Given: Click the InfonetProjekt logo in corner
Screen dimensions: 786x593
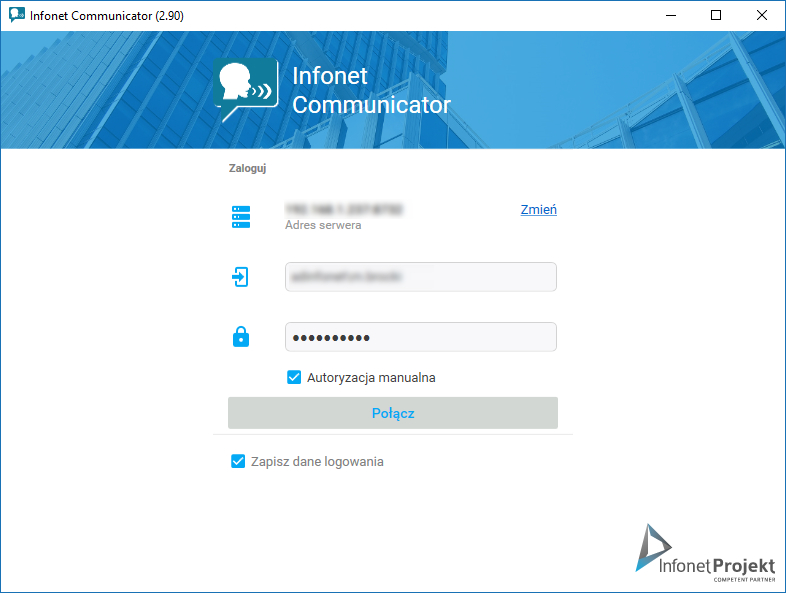Looking at the screenshot, I should (705, 553).
